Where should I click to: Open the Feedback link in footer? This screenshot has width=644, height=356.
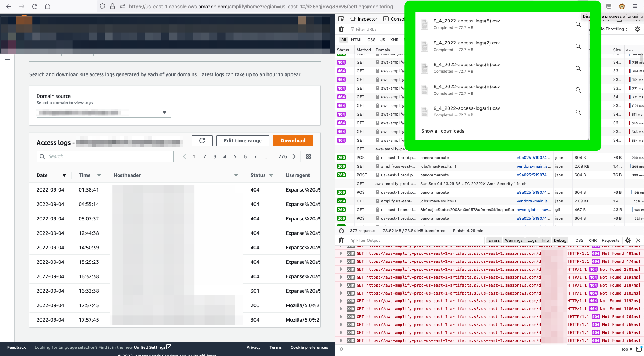point(16,347)
